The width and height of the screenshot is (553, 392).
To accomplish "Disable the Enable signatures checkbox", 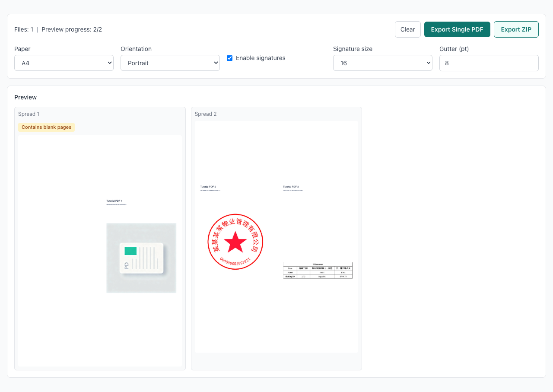I will [x=230, y=58].
